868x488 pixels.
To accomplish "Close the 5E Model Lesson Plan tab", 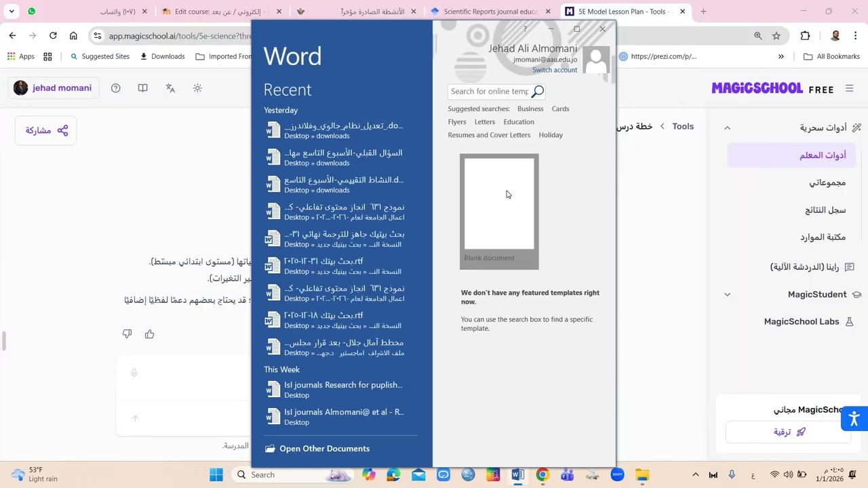I will coord(682,12).
